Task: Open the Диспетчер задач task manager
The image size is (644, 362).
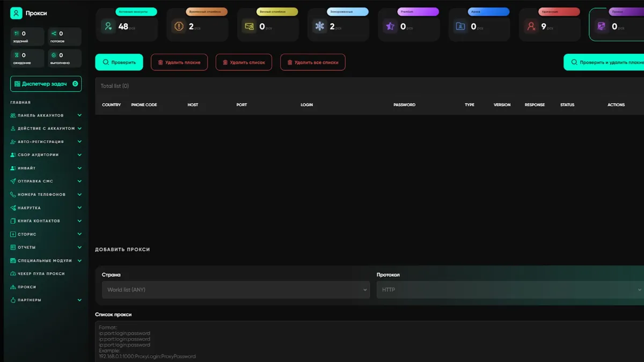Action: (46, 84)
